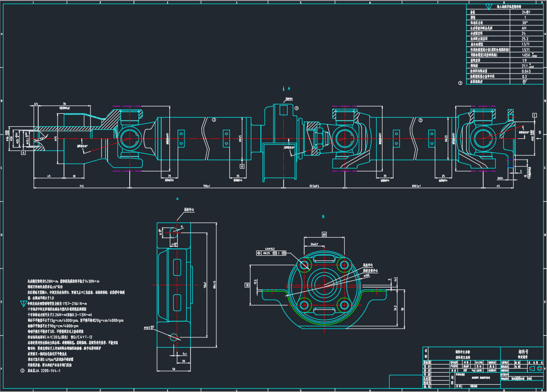
Task: Click the ⌀10.5 hole callout in view A
Action: tap(149, 328)
